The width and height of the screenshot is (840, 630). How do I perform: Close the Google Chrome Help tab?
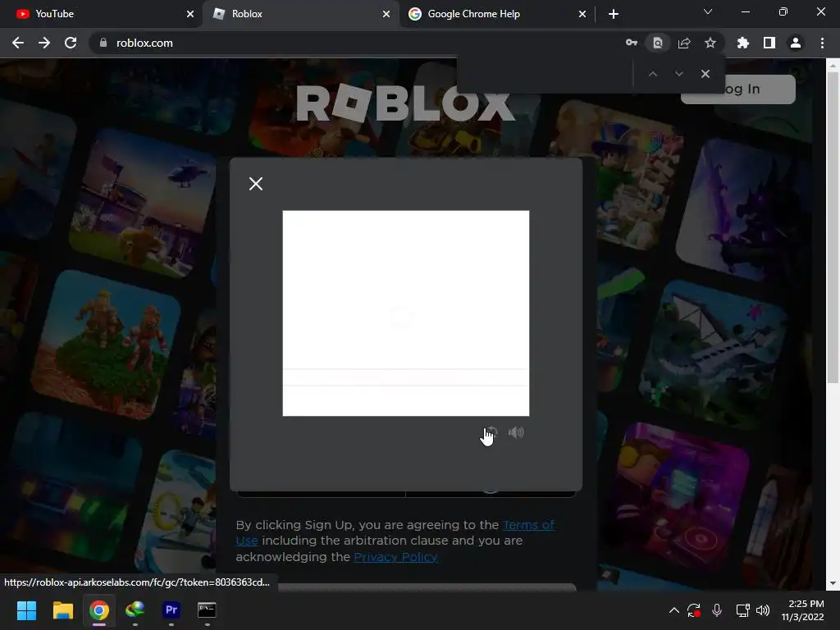(582, 14)
